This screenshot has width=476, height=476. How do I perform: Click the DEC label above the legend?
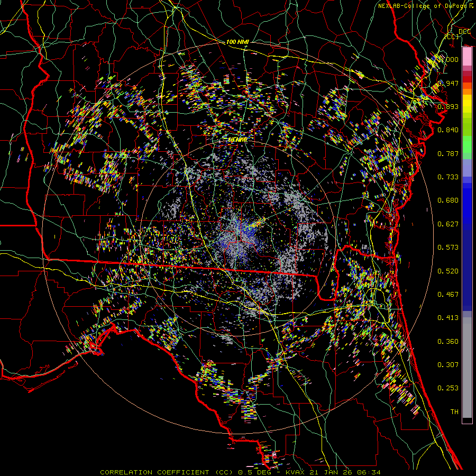point(464,32)
